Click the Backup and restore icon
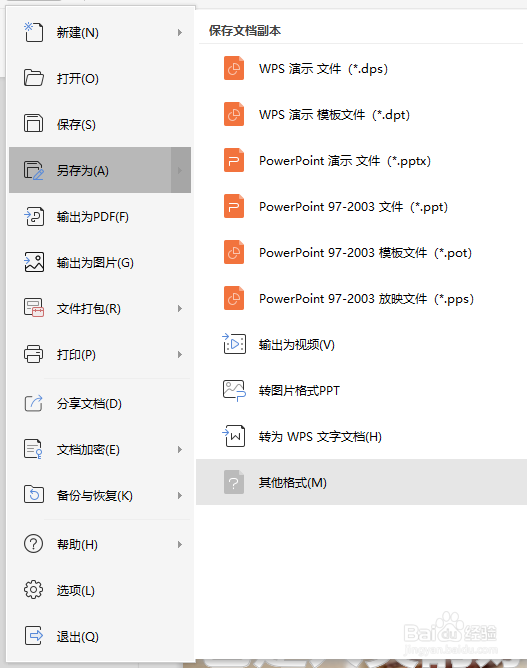 pyautogui.click(x=34, y=495)
